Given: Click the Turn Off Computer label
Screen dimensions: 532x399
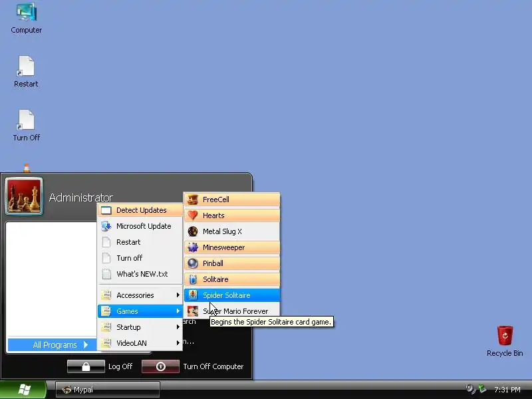Looking at the screenshot, I should pyautogui.click(x=213, y=366).
